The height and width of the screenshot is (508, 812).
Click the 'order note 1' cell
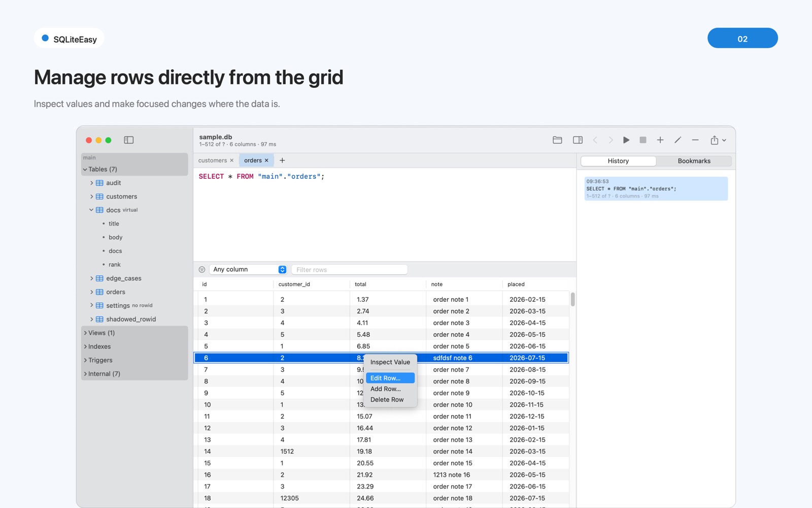coord(451,300)
